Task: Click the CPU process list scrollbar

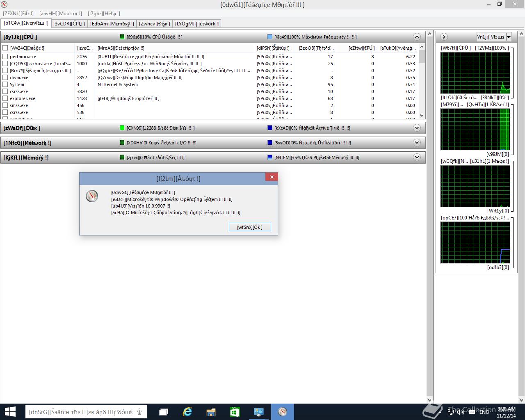Action: click(x=422, y=82)
